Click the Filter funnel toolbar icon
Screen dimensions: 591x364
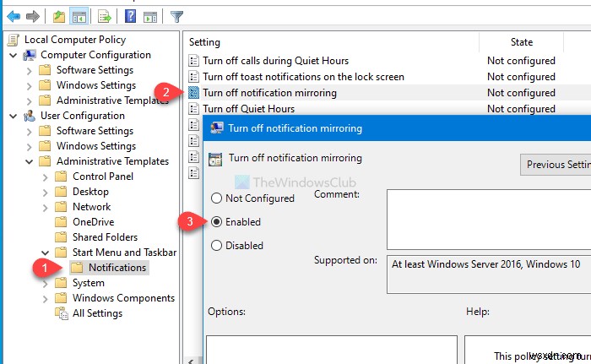pyautogui.click(x=176, y=17)
